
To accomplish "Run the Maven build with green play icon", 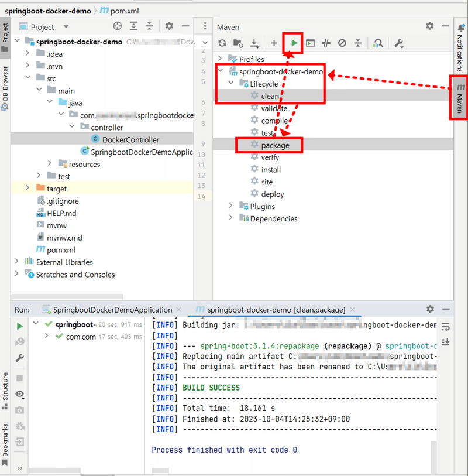I will click(x=294, y=43).
